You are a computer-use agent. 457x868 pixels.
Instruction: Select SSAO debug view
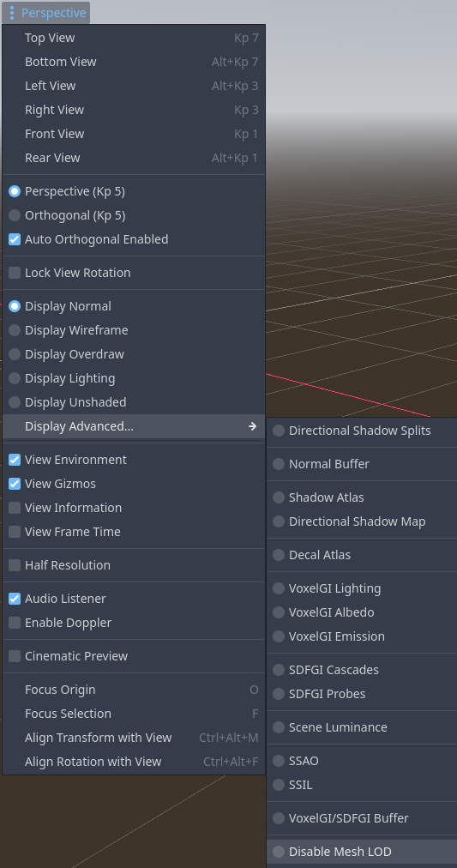(x=362, y=761)
